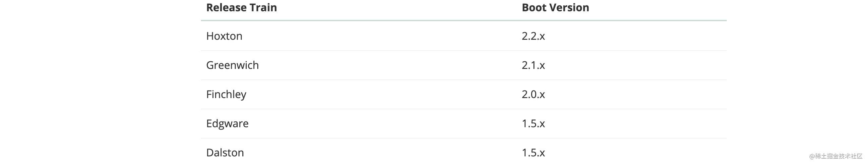Click the 1.5.x value in Dalston row
Screen dimensions: 868x165
[x=533, y=152]
